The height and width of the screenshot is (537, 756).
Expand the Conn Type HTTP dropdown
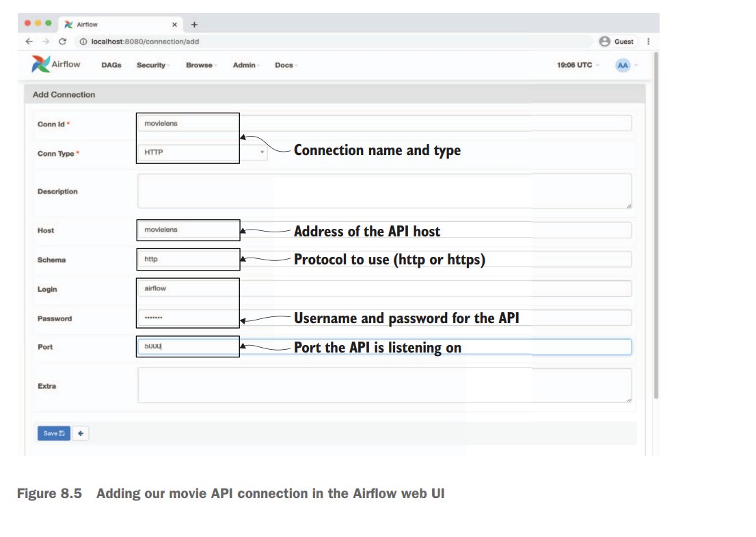(202, 152)
